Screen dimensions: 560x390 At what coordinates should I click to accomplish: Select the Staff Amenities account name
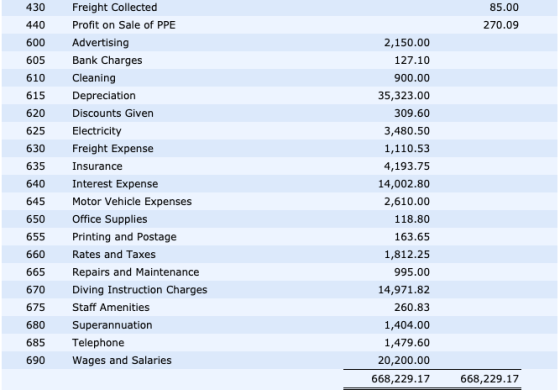(111, 308)
